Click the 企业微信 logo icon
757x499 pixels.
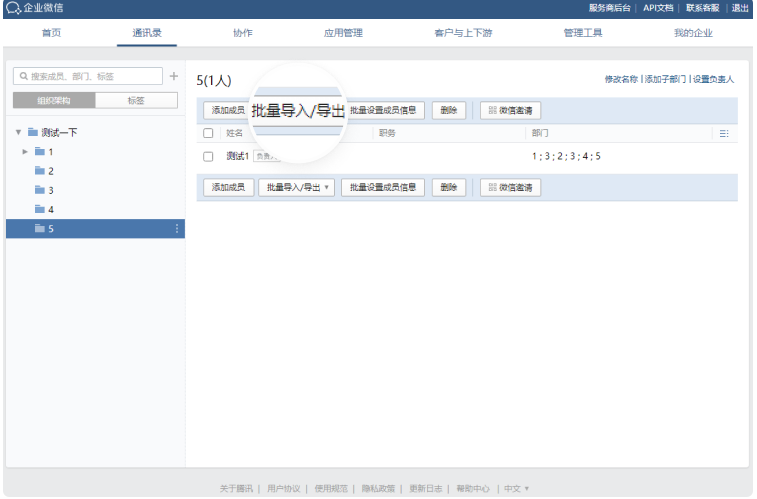coord(13,8)
